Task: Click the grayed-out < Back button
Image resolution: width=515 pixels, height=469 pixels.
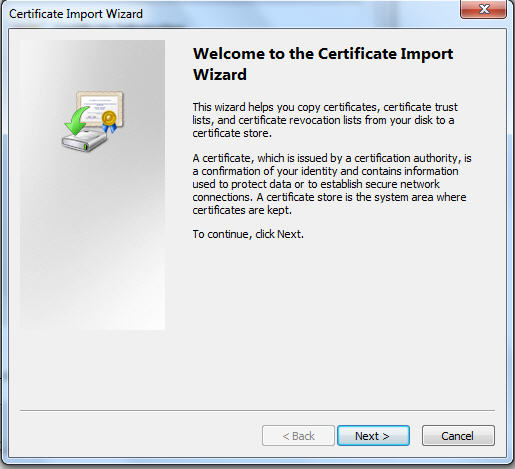Action: coord(298,435)
